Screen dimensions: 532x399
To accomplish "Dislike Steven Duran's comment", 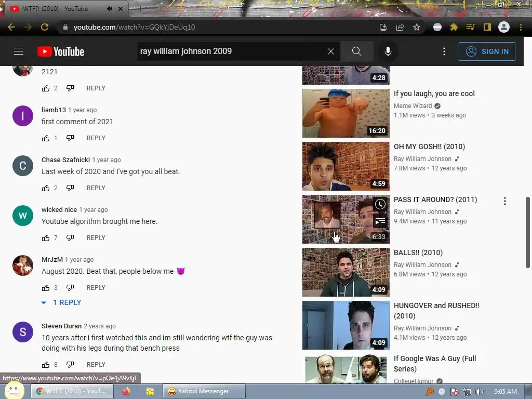I will click(x=70, y=365).
